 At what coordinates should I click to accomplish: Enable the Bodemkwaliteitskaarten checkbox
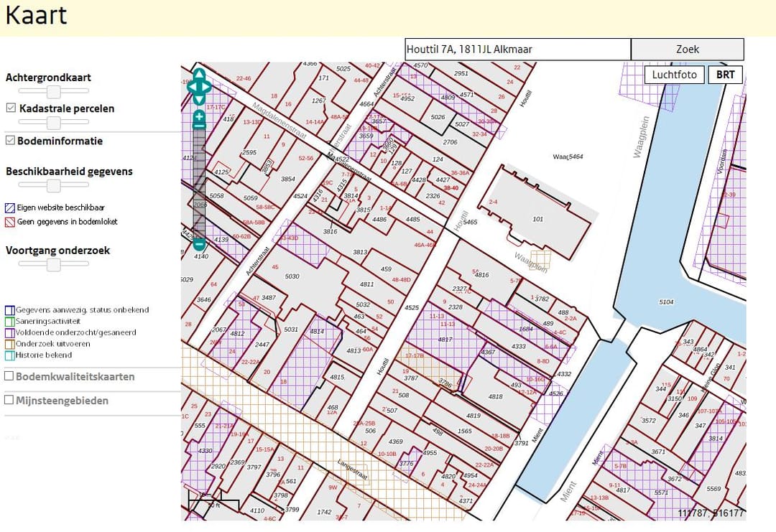pyautogui.click(x=9, y=376)
